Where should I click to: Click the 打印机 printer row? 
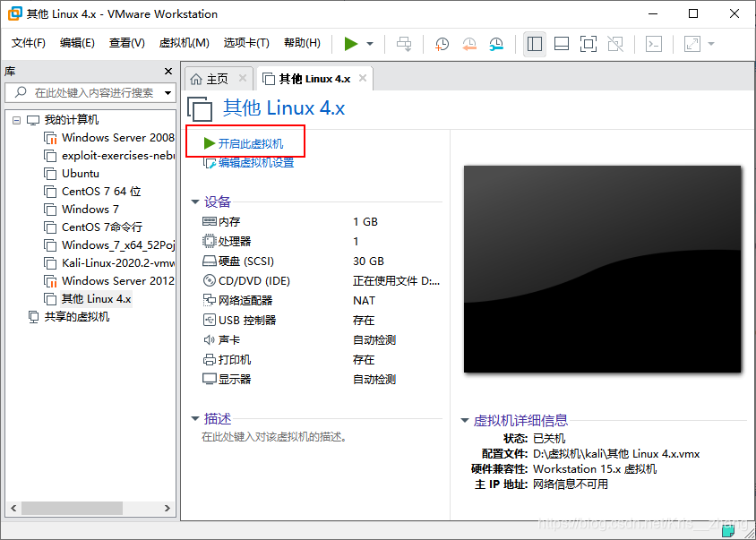[321, 360]
